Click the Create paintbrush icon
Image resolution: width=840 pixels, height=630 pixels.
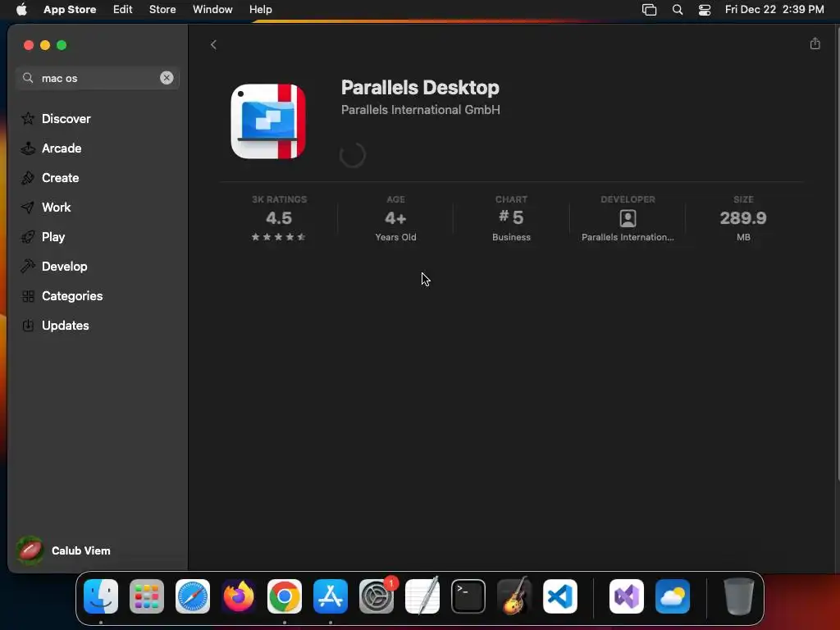pos(28,178)
